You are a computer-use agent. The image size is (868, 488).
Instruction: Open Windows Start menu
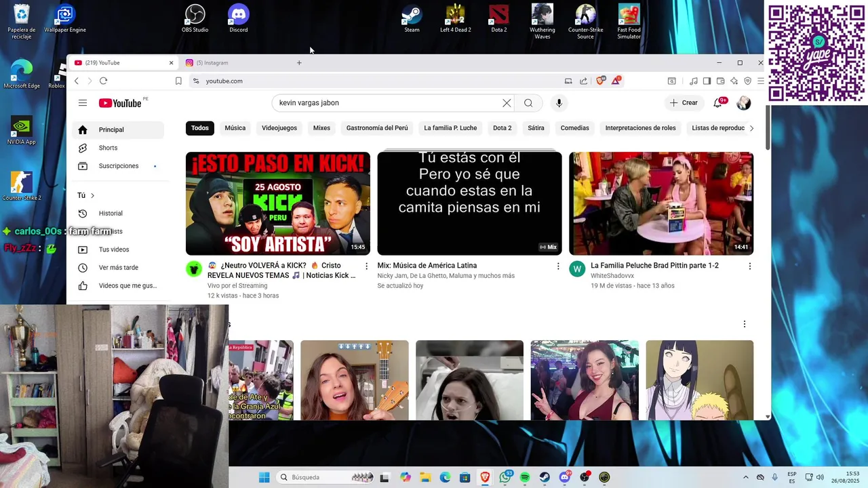pos(264,477)
